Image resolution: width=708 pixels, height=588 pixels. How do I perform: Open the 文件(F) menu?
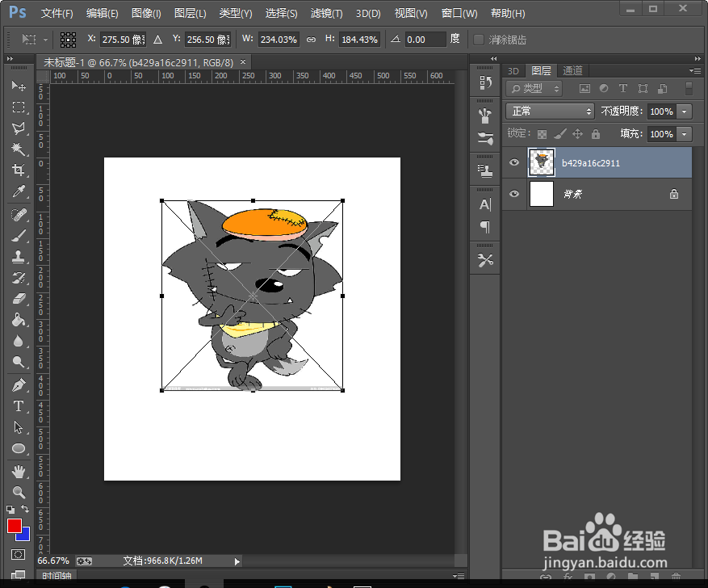[57, 14]
